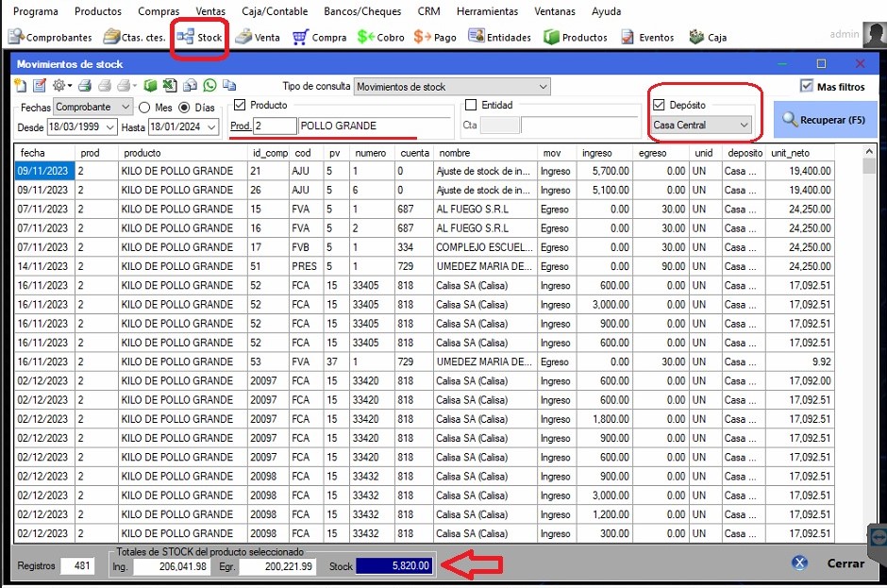Screen dimensions: 887x588
Task: Open the Pago toolbar option
Action: [x=434, y=38]
